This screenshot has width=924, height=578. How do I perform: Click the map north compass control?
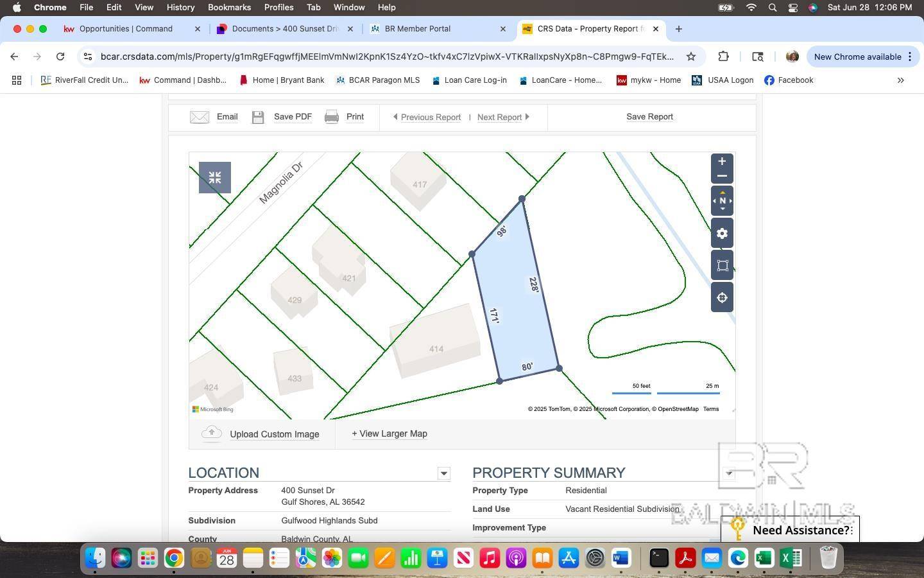722,201
